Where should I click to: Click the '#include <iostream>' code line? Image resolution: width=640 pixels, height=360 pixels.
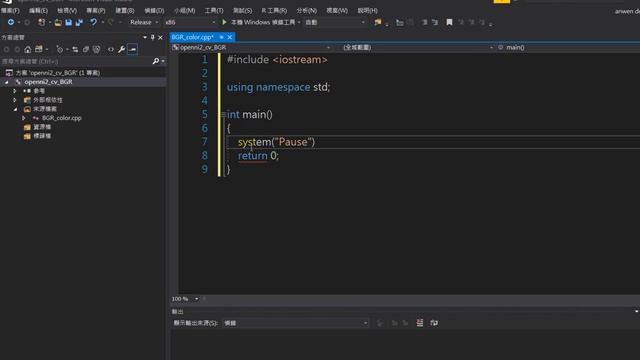point(277,60)
